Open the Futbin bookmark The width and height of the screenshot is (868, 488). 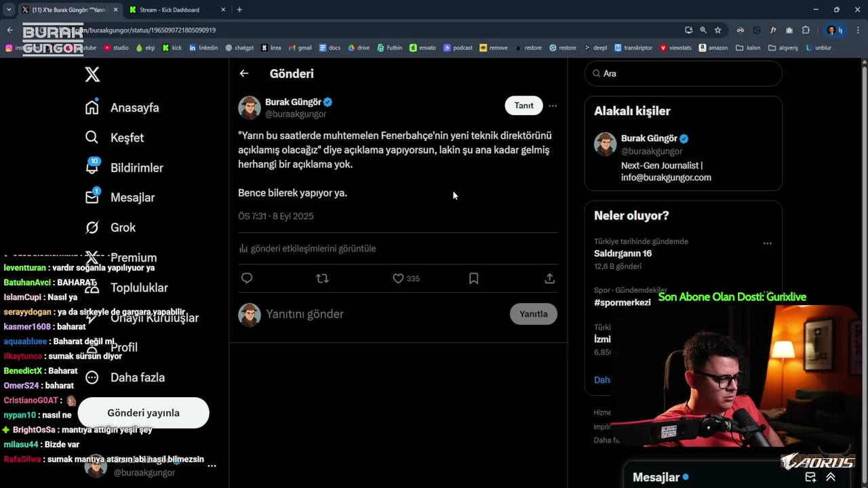(389, 48)
